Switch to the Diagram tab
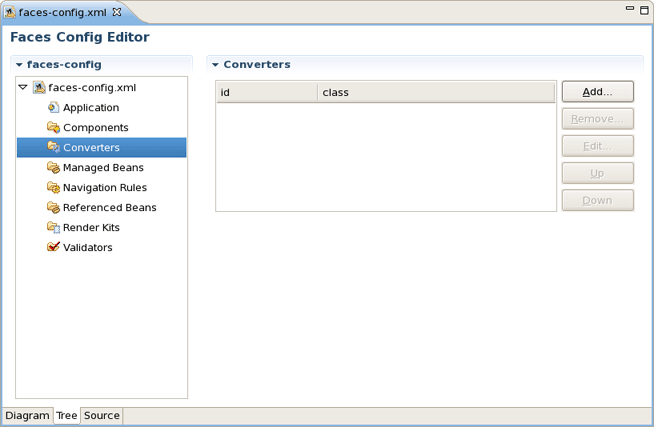654x427 pixels. [27, 416]
